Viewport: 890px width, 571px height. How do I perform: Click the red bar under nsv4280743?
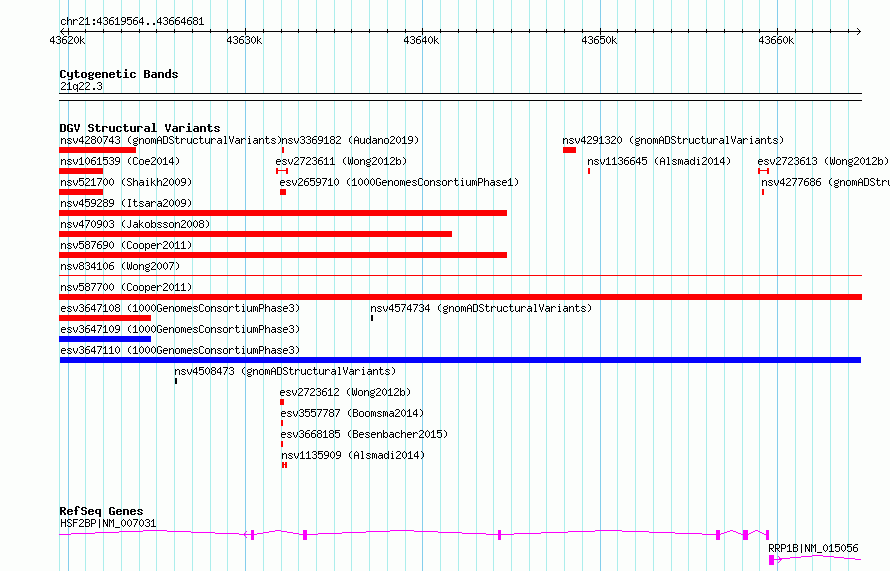pos(98,150)
